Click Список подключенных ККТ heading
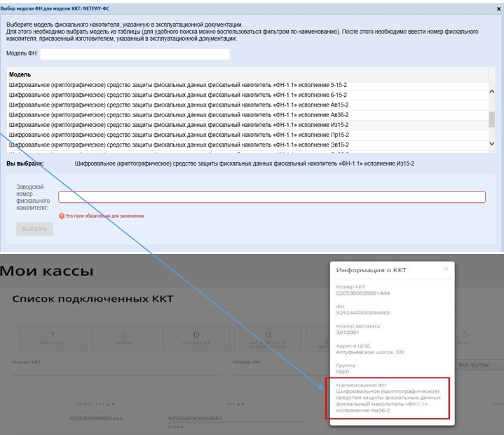 click(x=93, y=299)
